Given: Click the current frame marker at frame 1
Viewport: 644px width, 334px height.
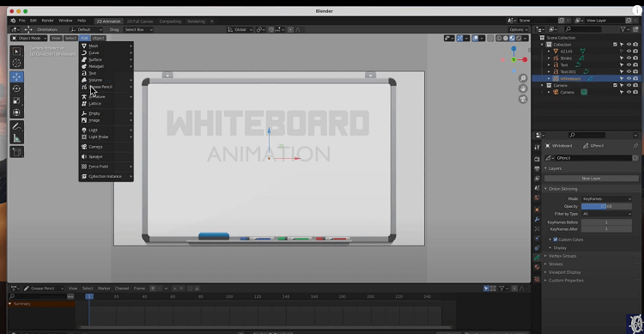Looking at the screenshot, I should click(x=89, y=296).
